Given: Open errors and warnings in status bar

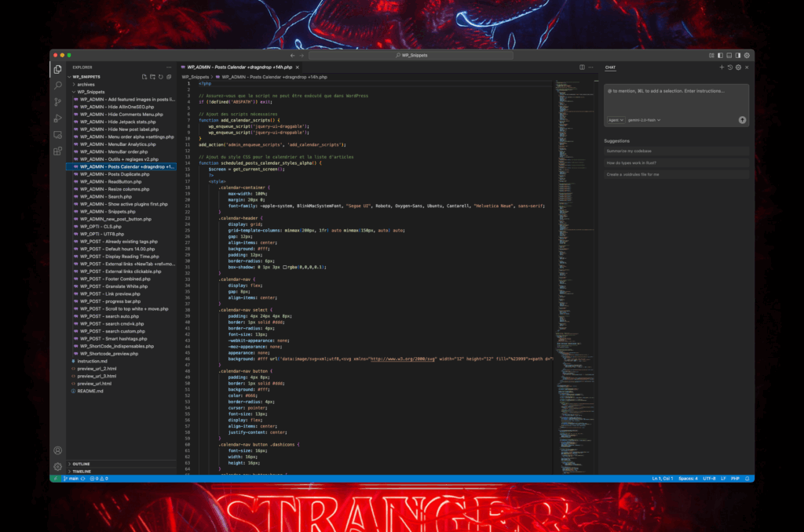Looking at the screenshot, I should 99,479.
